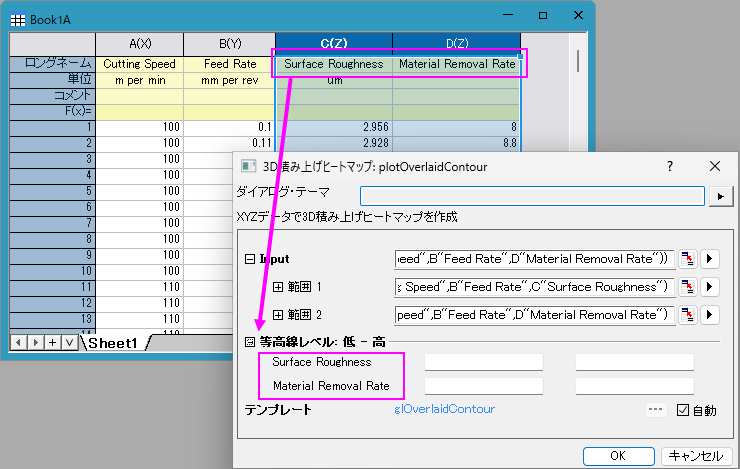Select column header A(X)

(140, 44)
